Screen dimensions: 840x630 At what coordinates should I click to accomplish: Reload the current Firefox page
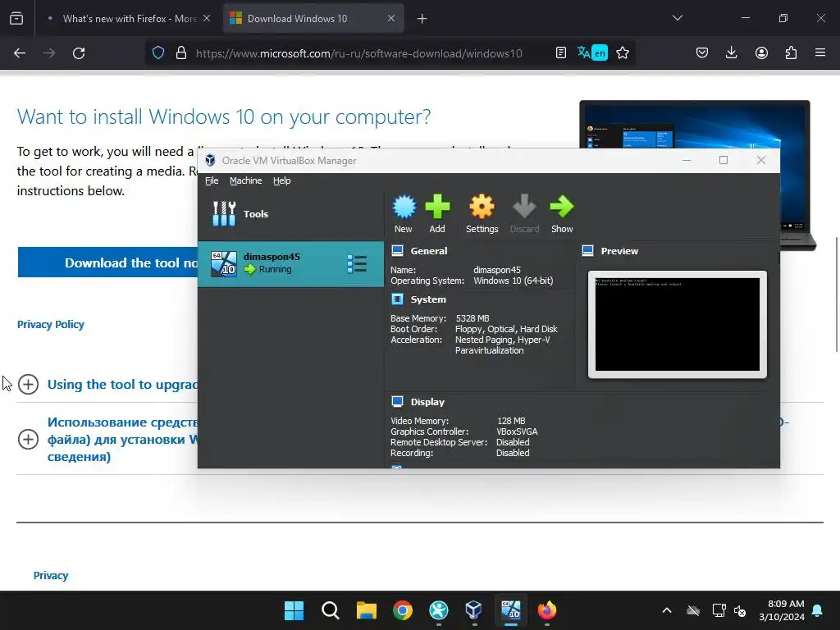pos(79,53)
